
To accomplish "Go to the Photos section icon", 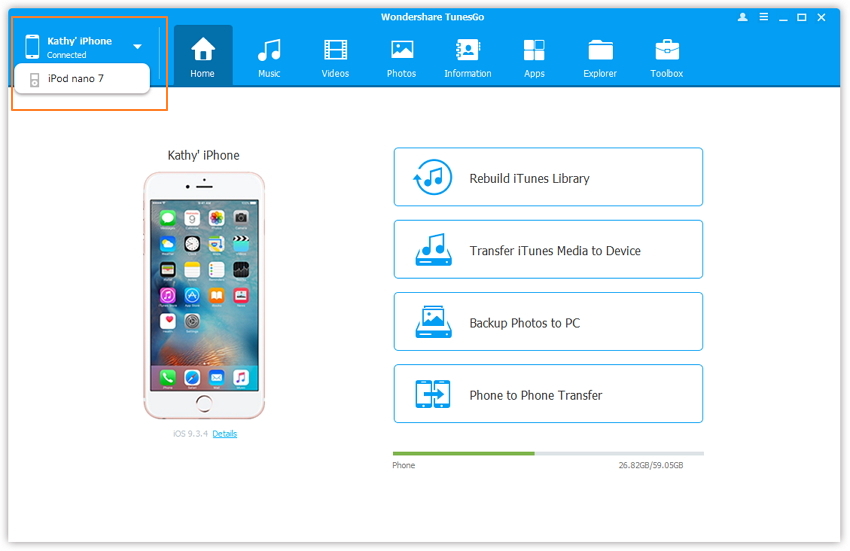I will point(402,51).
